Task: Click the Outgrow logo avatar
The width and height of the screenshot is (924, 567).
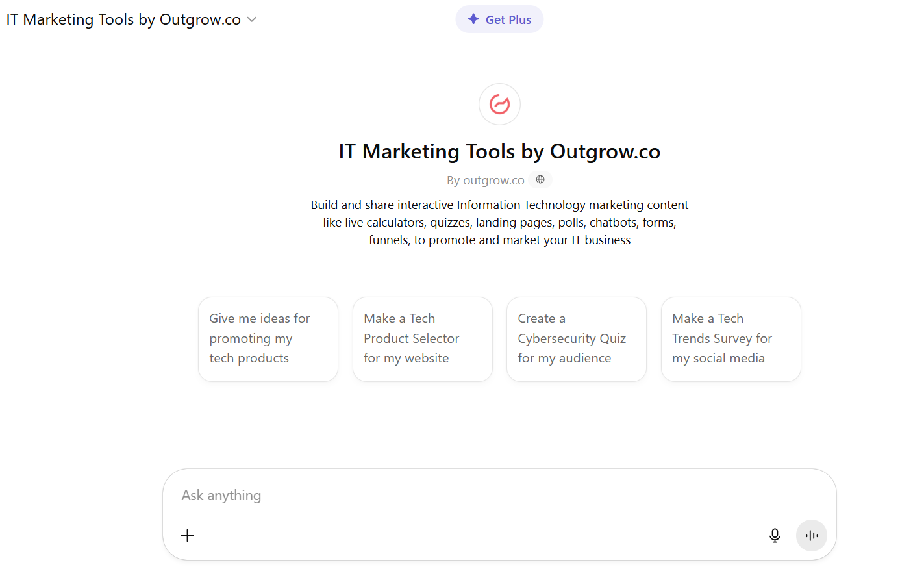Action: coord(499,104)
